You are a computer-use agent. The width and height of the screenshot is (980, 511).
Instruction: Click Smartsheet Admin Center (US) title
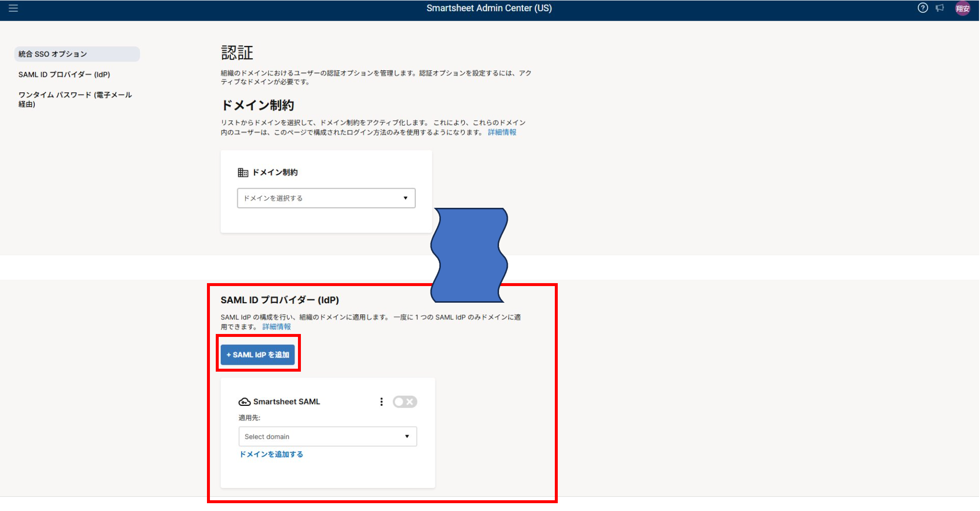coord(489,8)
